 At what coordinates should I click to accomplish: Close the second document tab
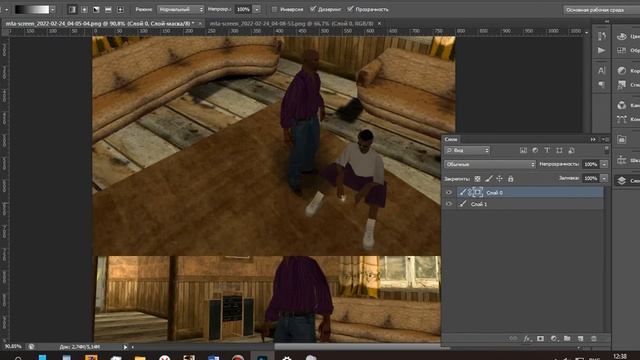[379, 24]
